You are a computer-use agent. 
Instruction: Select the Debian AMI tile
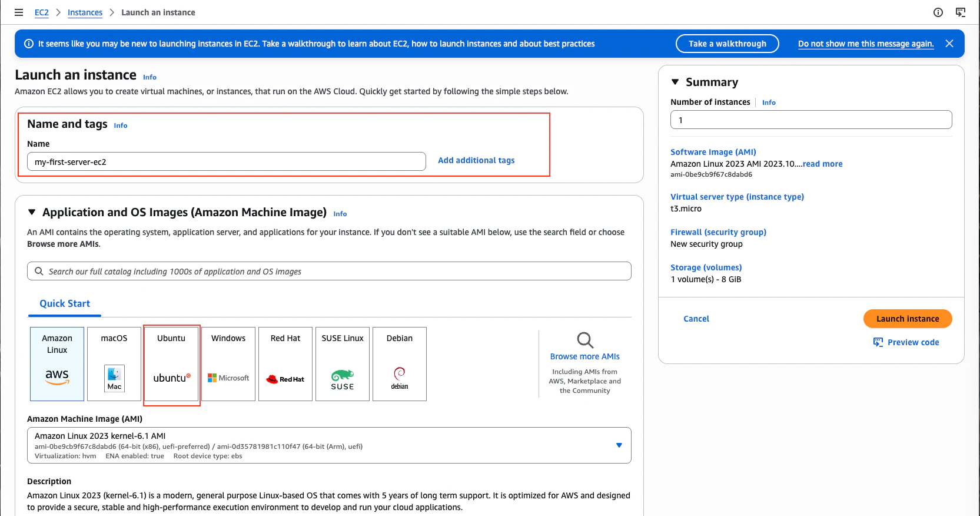[400, 364]
